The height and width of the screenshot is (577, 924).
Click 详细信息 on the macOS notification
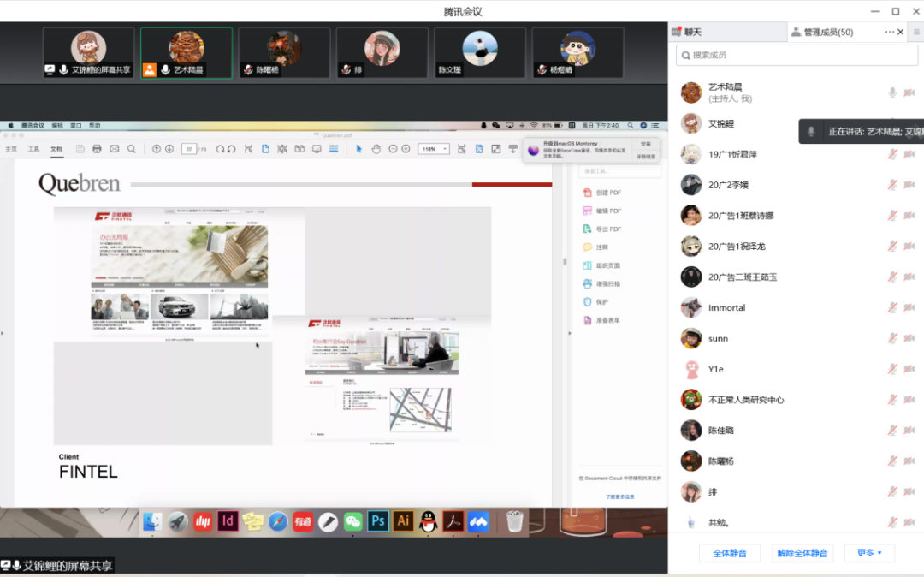tap(646, 157)
